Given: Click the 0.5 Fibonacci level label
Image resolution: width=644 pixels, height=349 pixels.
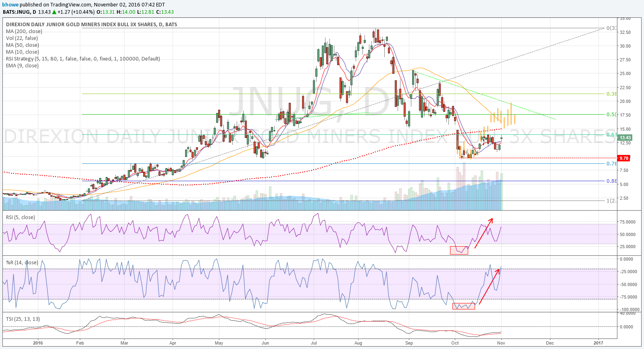Looking at the screenshot, I should [x=611, y=114].
